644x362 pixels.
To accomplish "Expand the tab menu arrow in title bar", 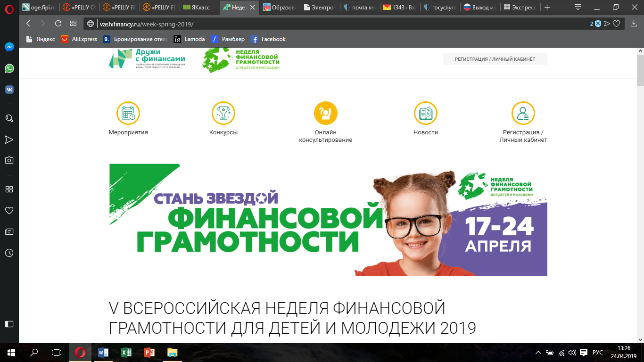I will click(x=578, y=8).
